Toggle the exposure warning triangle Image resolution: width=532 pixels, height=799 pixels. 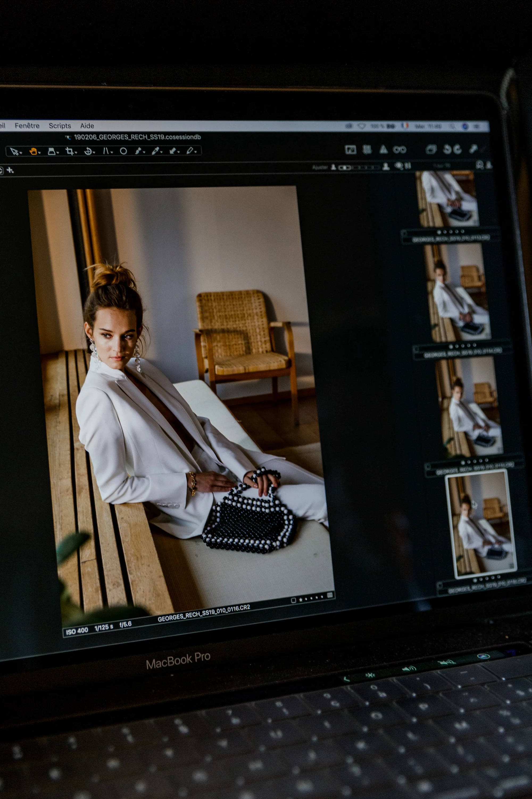click(383, 149)
